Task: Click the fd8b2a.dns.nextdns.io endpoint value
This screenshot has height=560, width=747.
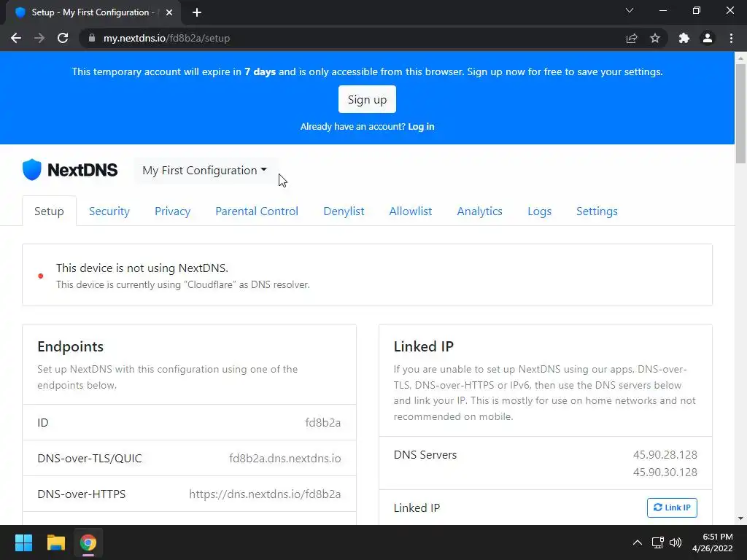Action: pos(285,458)
